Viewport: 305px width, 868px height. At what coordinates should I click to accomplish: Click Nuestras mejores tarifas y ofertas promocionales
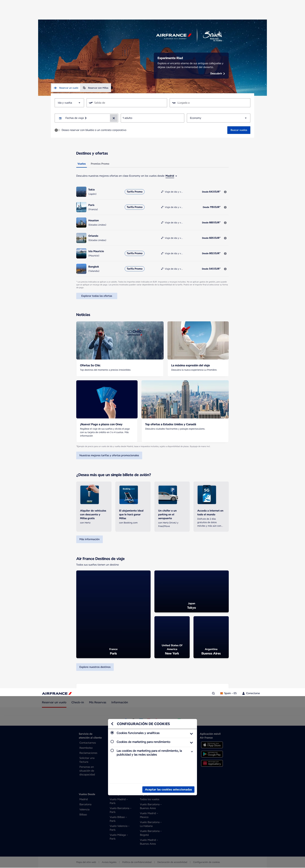109,455
